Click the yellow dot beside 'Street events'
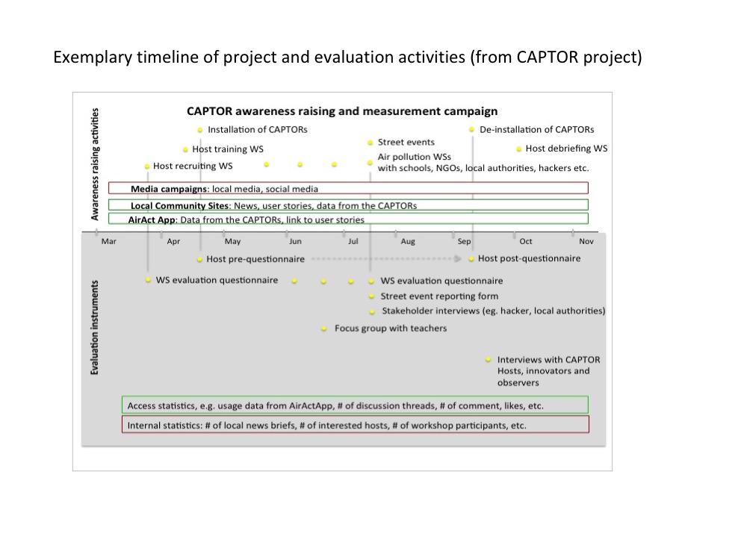Image resolution: width=747 pixels, height=560 pixels. [x=371, y=143]
